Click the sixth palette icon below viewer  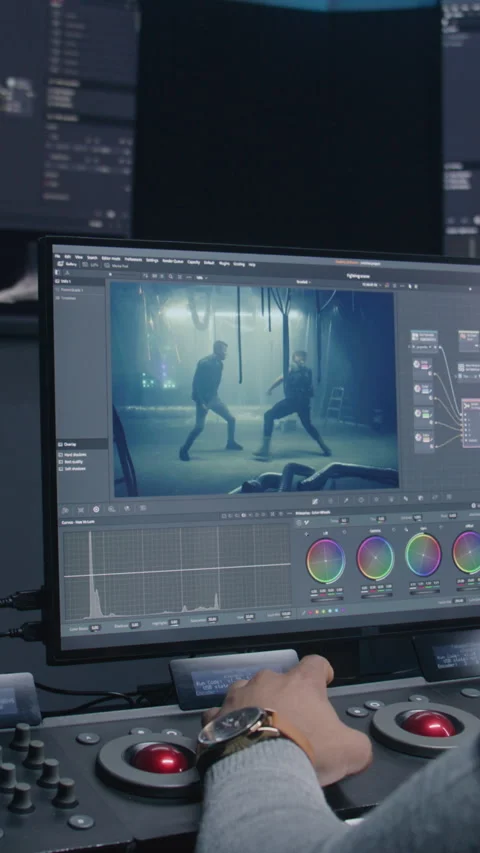(143, 508)
